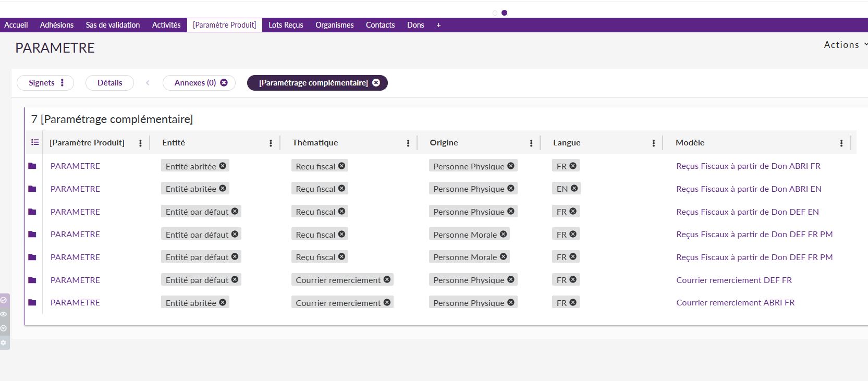Remove the EN language chip
Image resolution: width=868 pixels, height=381 pixels.
[x=574, y=189]
